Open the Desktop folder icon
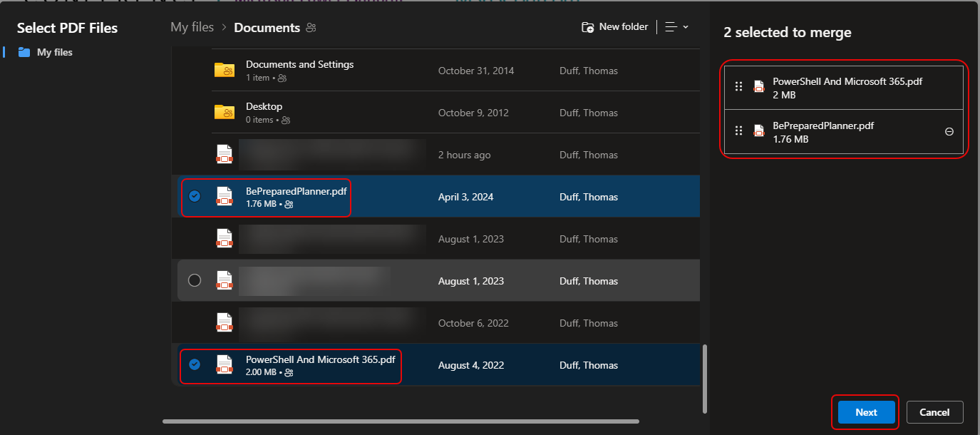The height and width of the screenshot is (435, 980). [x=225, y=113]
